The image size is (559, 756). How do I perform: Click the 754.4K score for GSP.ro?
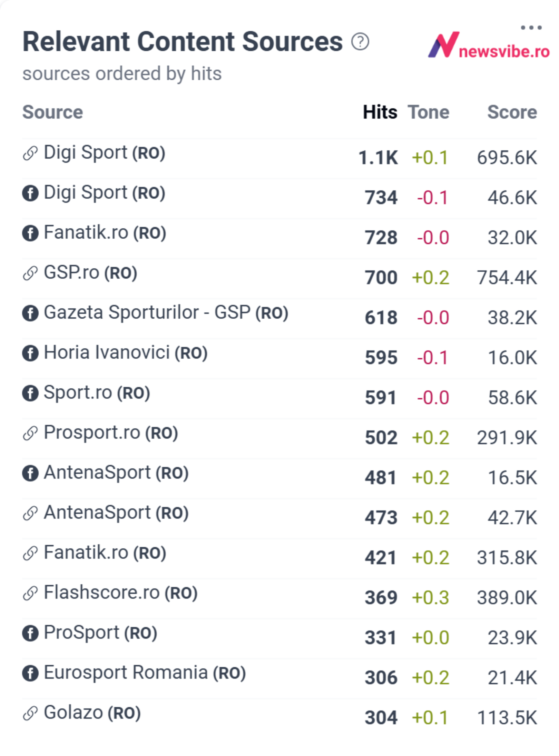[x=507, y=278]
